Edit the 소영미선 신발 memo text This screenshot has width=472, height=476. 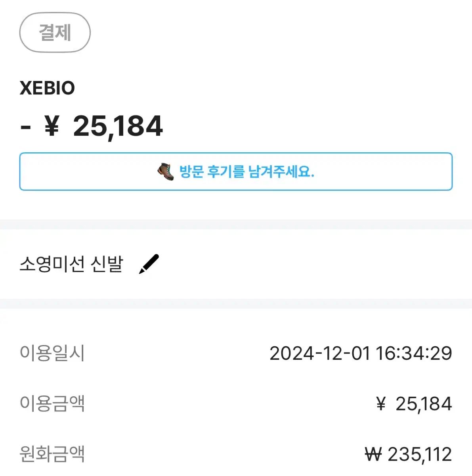point(71,264)
